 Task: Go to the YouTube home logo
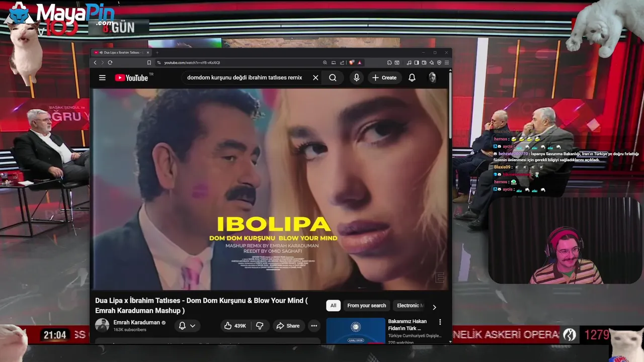pyautogui.click(x=132, y=77)
